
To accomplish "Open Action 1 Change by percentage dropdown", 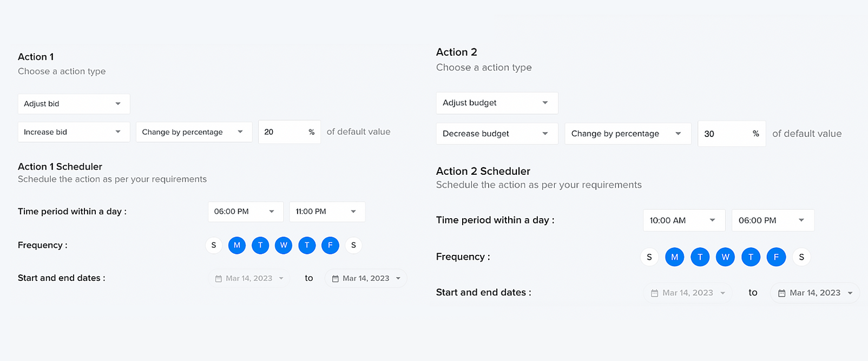I will (194, 132).
